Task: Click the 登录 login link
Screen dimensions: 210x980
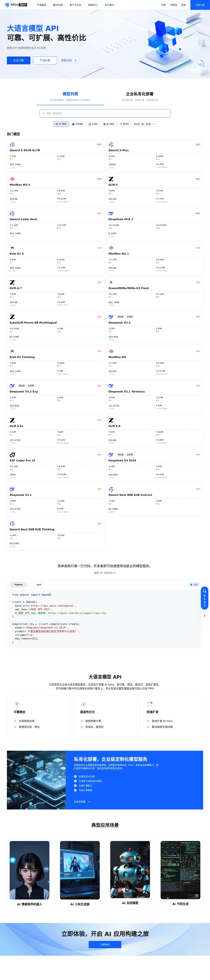Action: pyautogui.click(x=183, y=5)
